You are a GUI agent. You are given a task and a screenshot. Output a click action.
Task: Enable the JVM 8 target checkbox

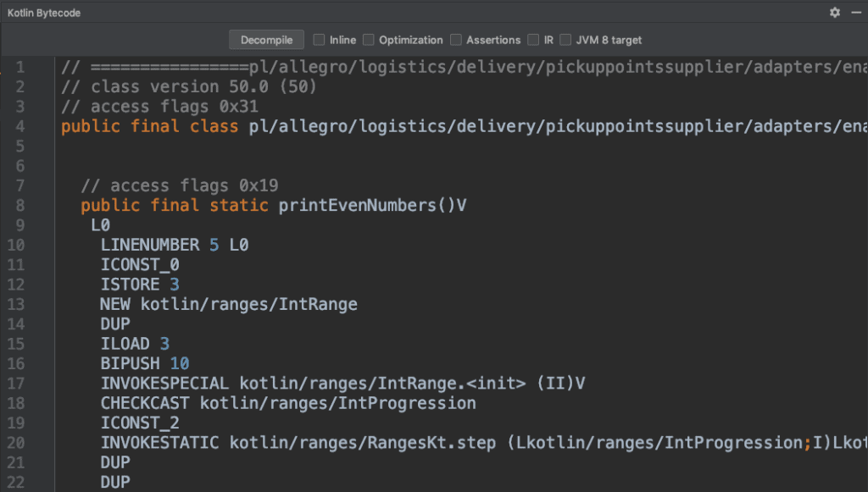[x=565, y=39]
